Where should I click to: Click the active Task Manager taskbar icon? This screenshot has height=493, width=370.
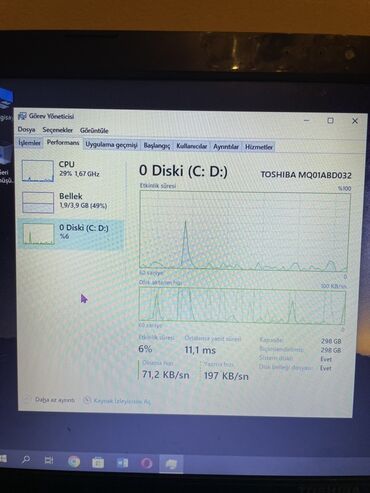coord(171,464)
